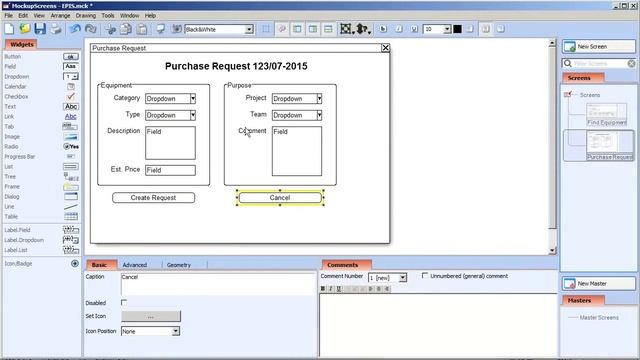Open the Type dropdown in mockup
Viewport: 640px width, 360px height.
pyautogui.click(x=193, y=115)
